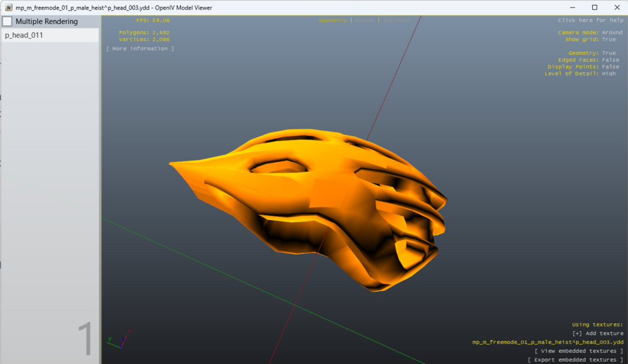Click the Add texture button
Screen dimensions: 628x364
598,333
